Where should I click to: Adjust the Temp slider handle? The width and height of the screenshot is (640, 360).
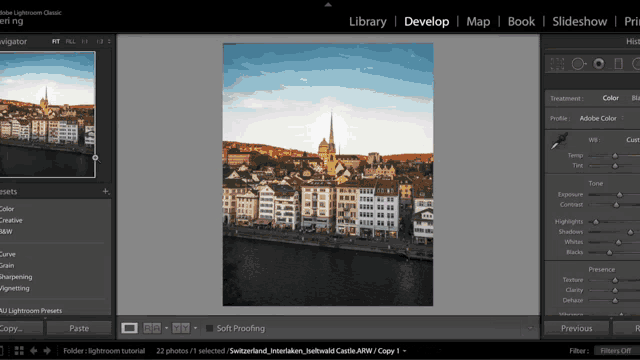pos(615,156)
